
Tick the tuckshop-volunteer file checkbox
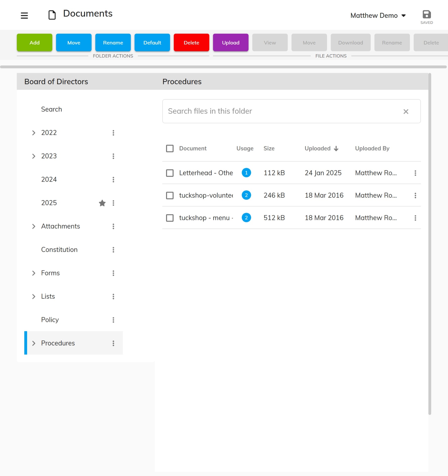click(170, 195)
